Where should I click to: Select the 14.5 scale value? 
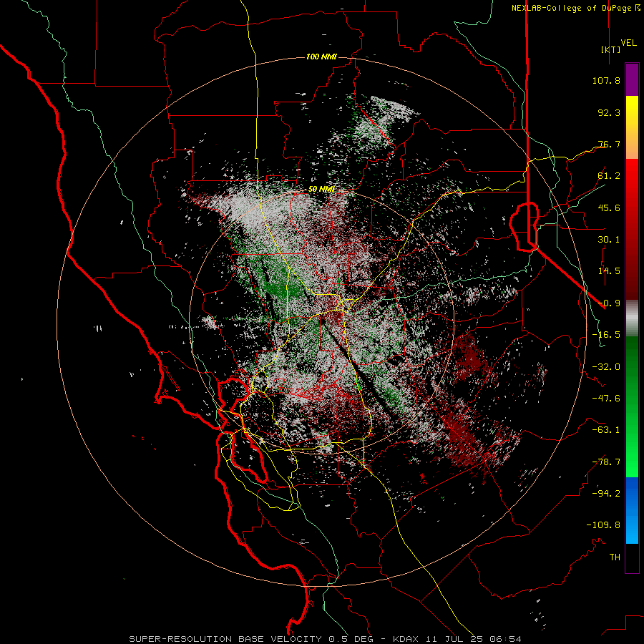(609, 271)
